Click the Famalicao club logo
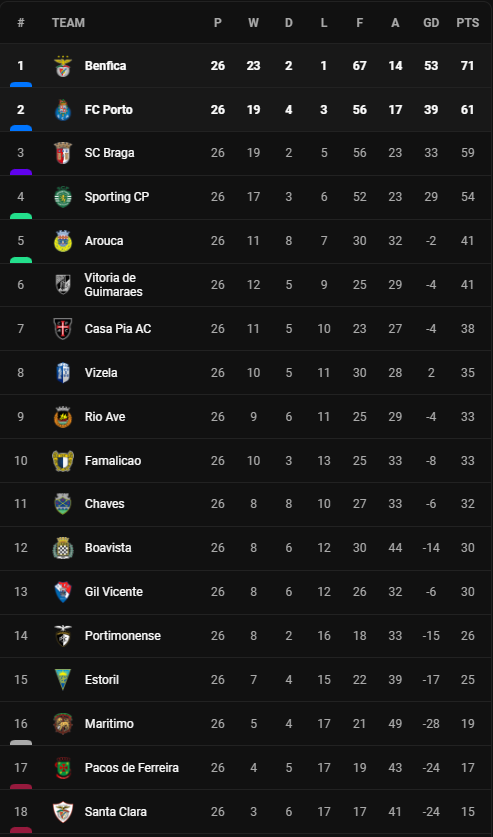 [x=63, y=461]
